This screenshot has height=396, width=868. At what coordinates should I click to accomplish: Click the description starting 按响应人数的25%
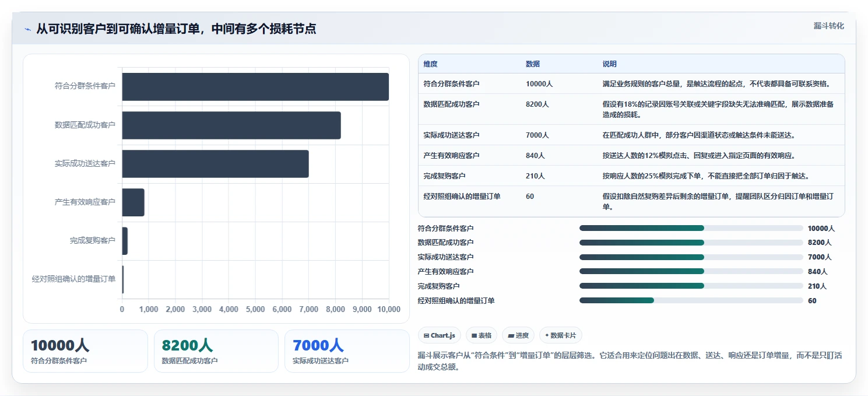coord(706,176)
